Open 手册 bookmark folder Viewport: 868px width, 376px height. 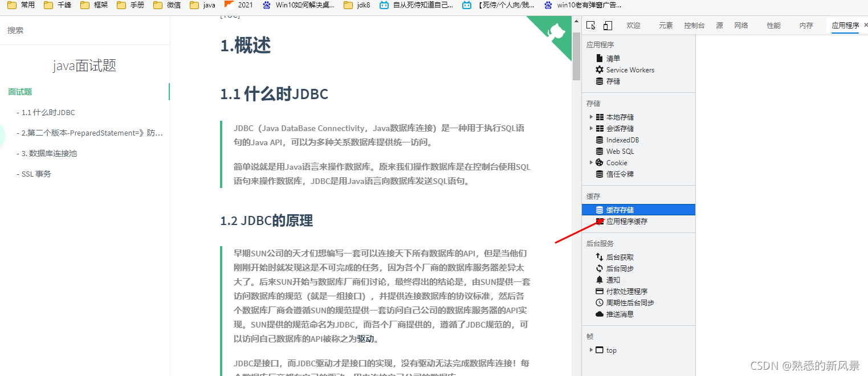[x=131, y=5]
